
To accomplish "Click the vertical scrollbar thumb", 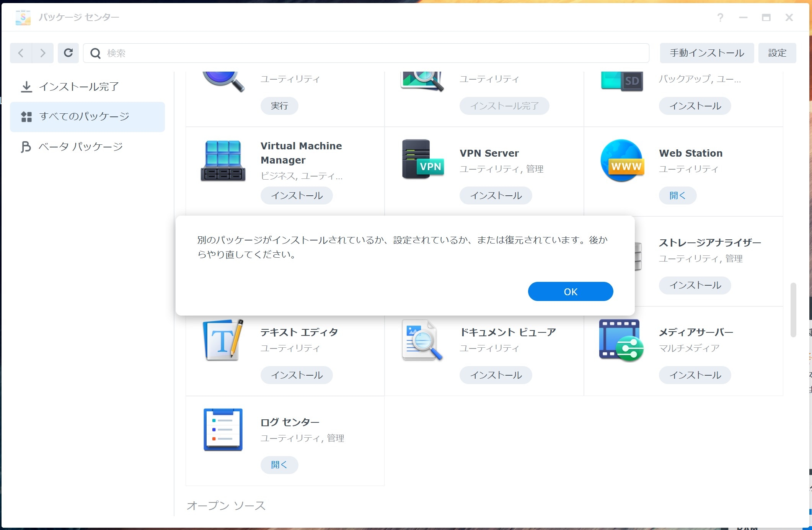I will click(793, 310).
